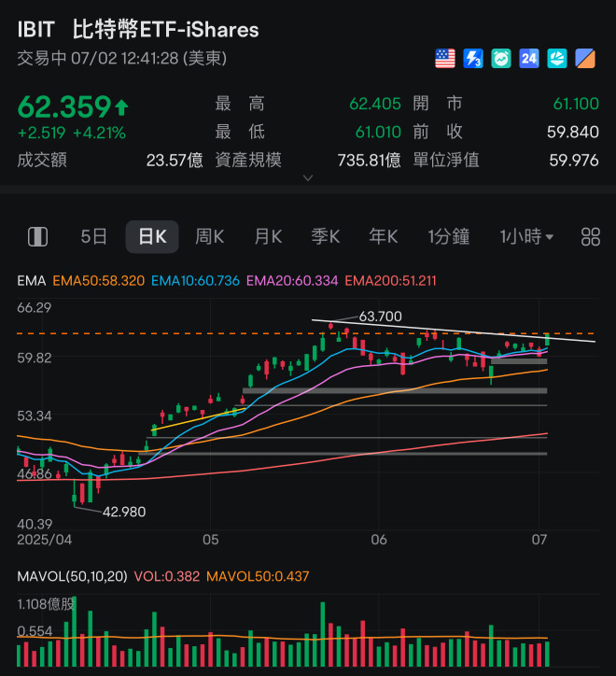Tap the teal pie chart icon
The image size is (616, 676).
[x=557, y=58]
